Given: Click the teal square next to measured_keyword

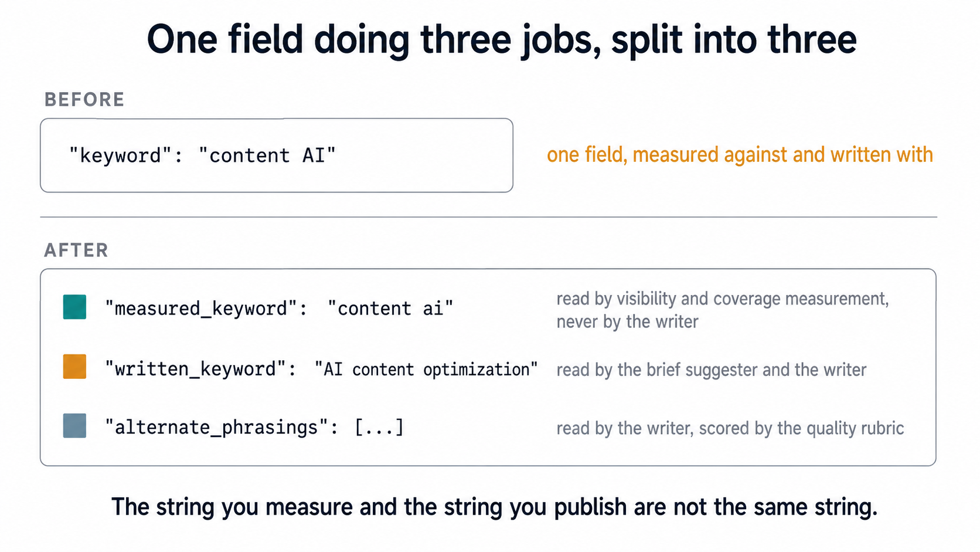Looking at the screenshot, I should [74, 307].
